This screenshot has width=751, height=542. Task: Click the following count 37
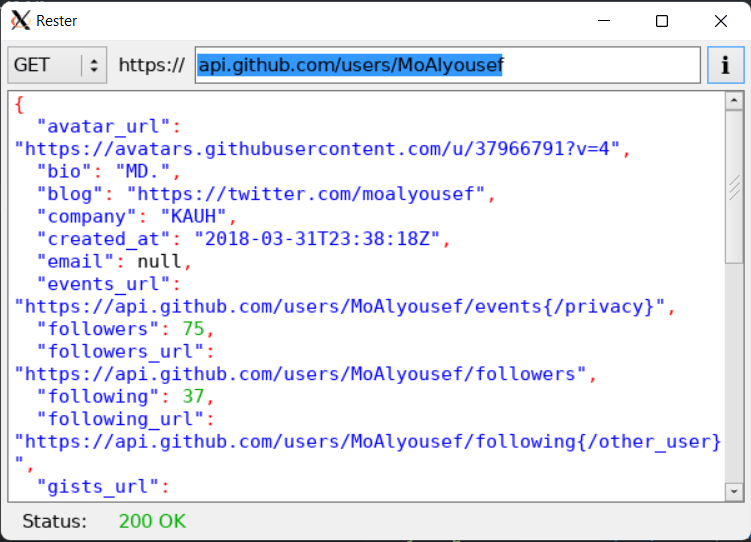pyautogui.click(x=193, y=396)
